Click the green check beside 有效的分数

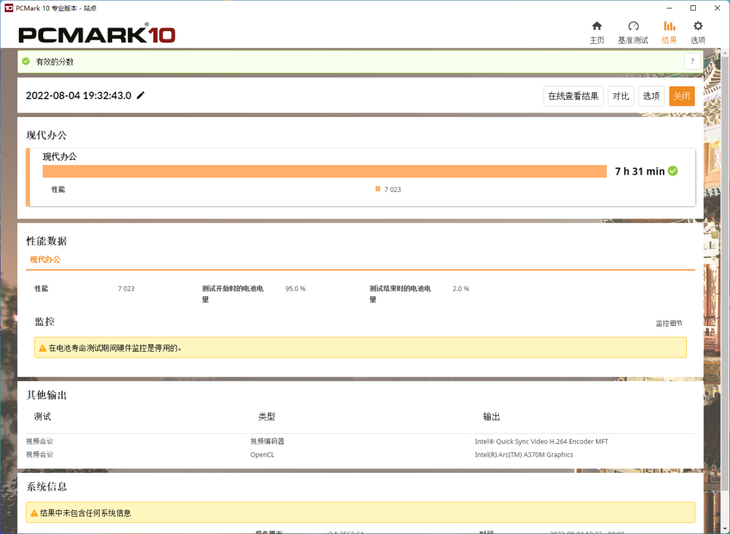pyautogui.click(x=26, y=61)
